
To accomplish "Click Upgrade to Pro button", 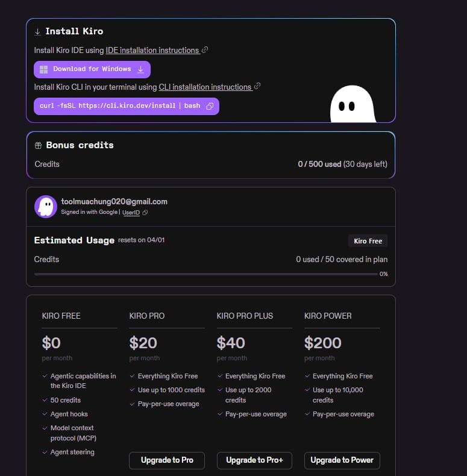I will pos(167,460).
